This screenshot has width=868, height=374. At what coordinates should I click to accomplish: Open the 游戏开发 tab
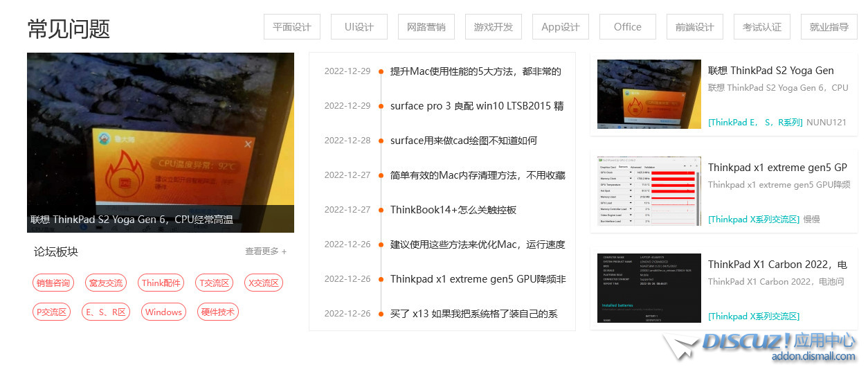(494, 27)
